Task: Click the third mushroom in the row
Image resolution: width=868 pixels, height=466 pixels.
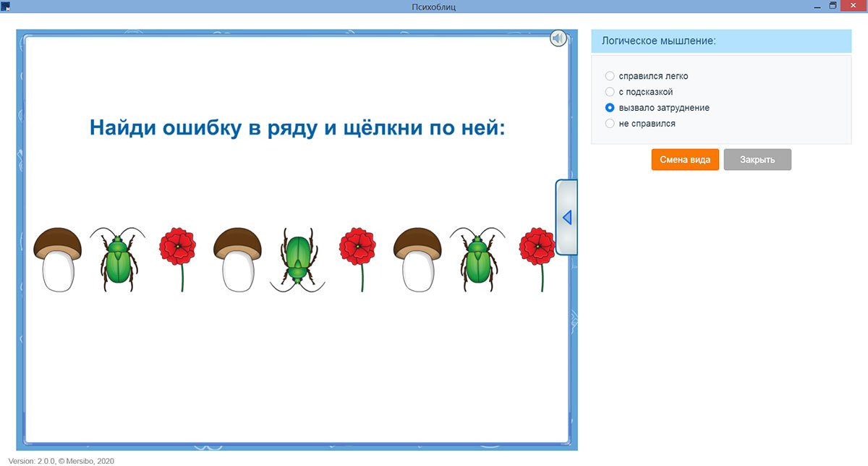Action: pyautogui.click(x=417, y=259)
